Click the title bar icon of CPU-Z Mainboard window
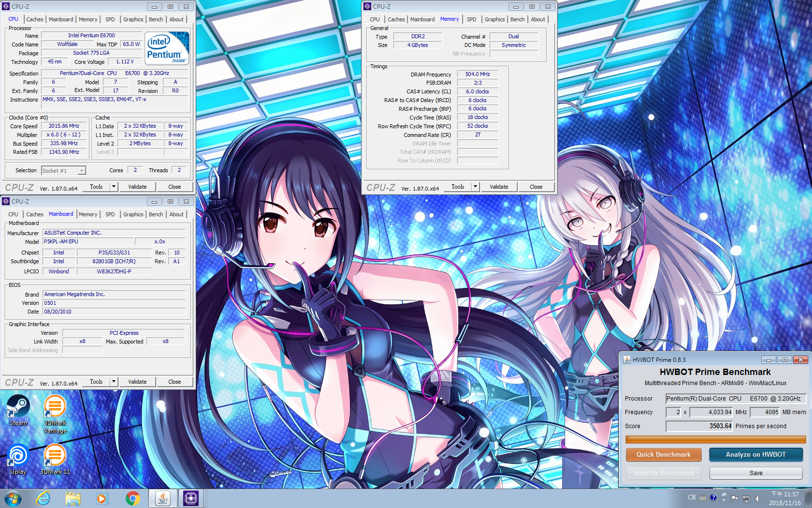 click(6, 201)
